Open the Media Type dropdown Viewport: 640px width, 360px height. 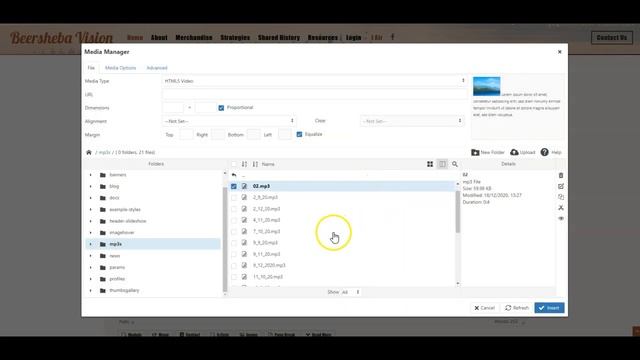pos(314,81)
